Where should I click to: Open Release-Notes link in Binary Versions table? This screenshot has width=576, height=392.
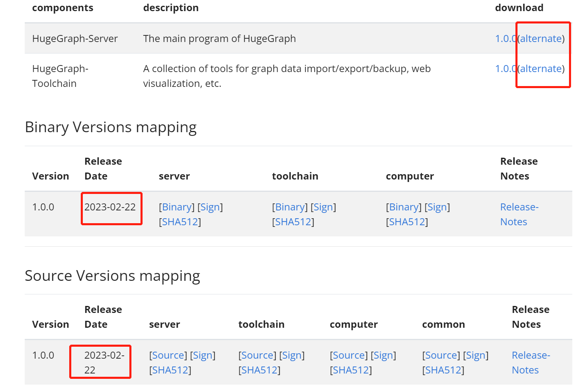point(519,214)
